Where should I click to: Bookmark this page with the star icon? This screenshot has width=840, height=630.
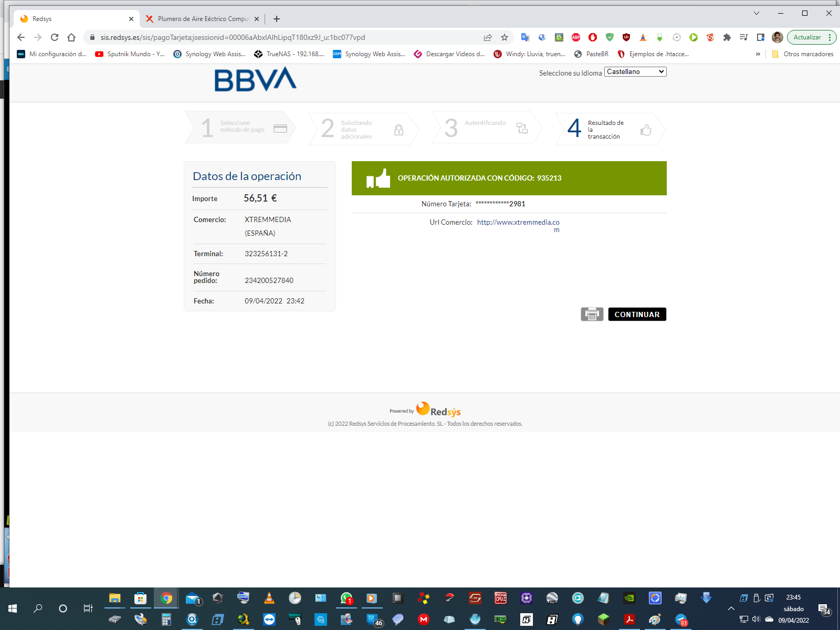(x=505, y=37)
